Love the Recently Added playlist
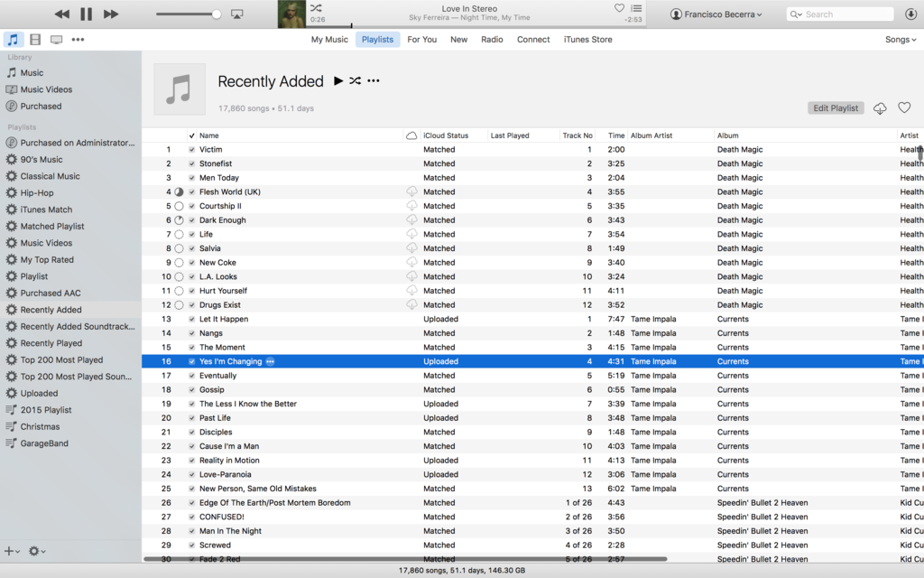This screenshot has height=578, width=924. pos(904,107)
